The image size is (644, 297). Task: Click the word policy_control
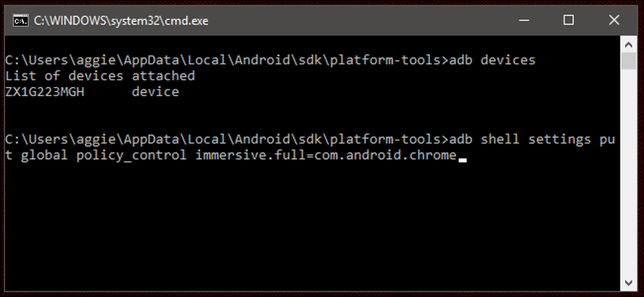pyautogui.click(x=131, y=156)
